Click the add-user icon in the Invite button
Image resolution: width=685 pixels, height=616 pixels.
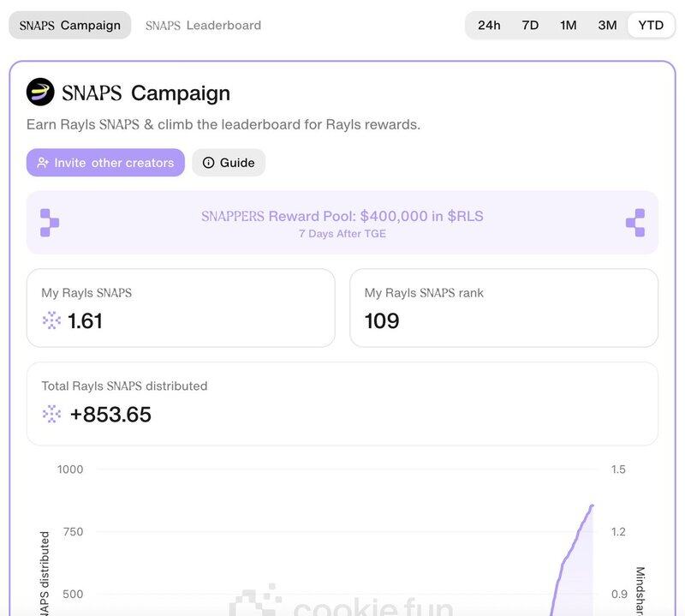[x=43, y=163]
